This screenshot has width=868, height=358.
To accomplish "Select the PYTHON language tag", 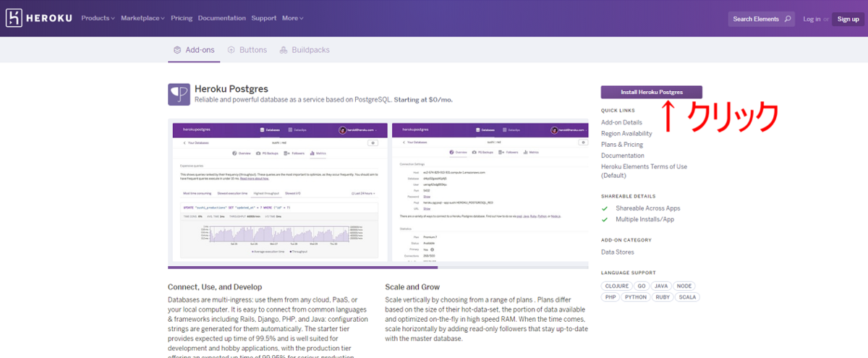I will coord(636,297).
